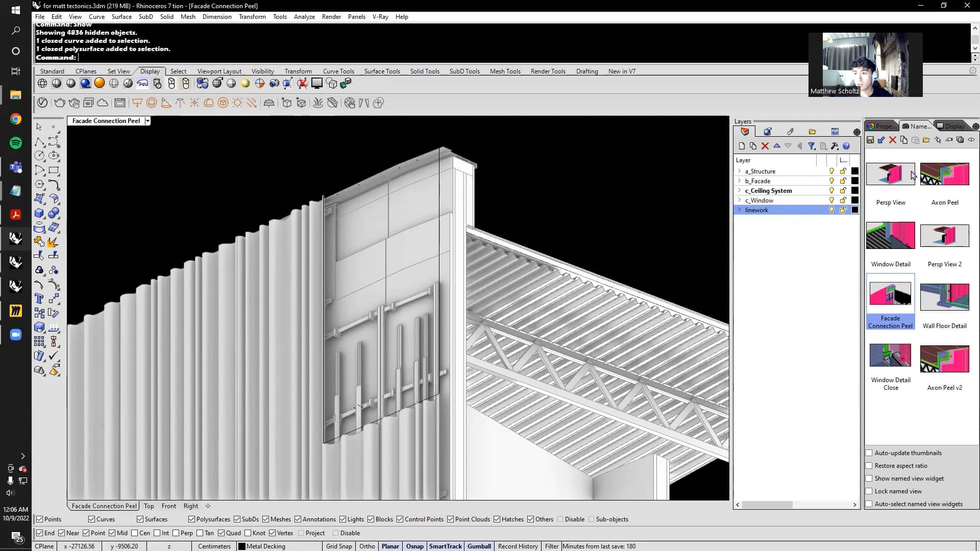Click Record History in the status bar
980x551 pixels.
[x=518, y=546]
